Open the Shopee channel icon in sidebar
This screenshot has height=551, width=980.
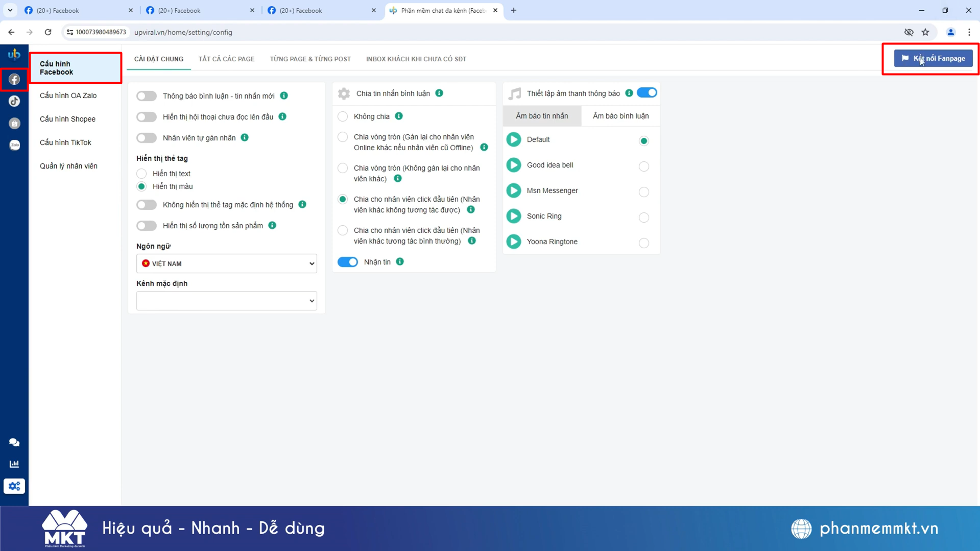coord(14,123)
